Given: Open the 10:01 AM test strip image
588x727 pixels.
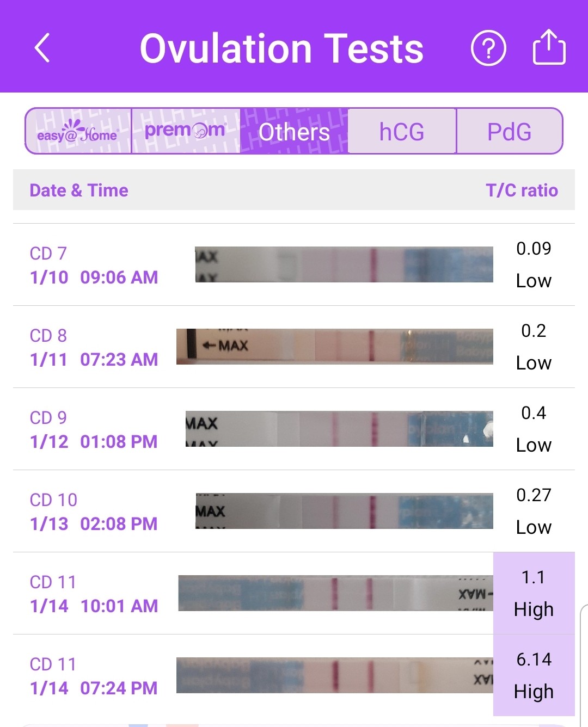Looking at the screenshot, I should [x=335, y=593].
